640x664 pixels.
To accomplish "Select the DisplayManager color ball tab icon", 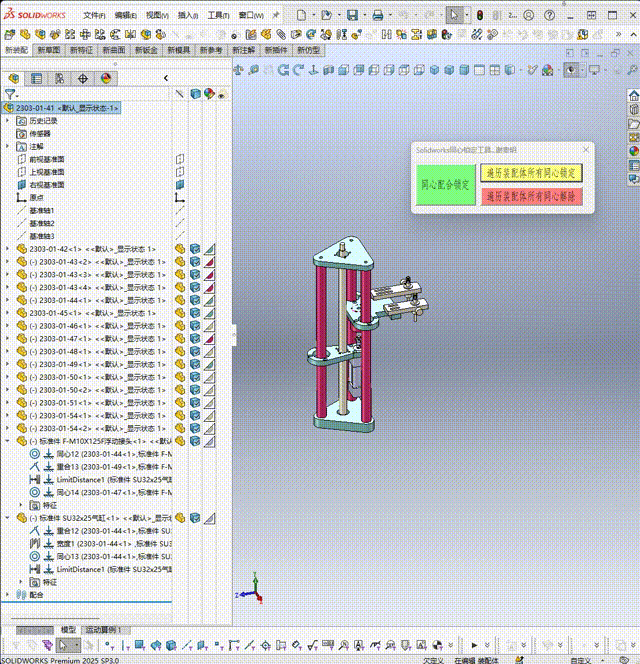I will (x=106, y=78).
